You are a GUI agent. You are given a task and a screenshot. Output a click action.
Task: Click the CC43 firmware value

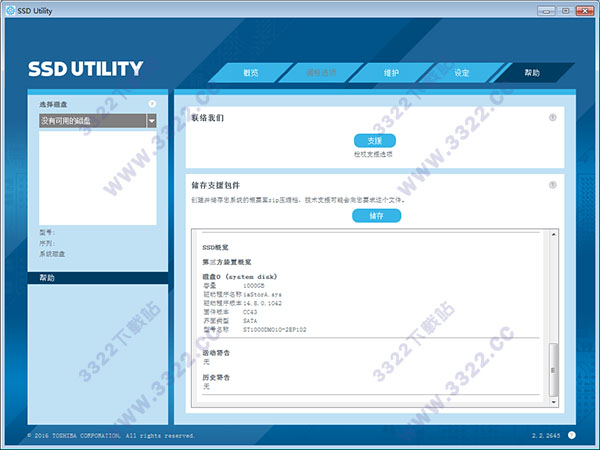(250, 312)
